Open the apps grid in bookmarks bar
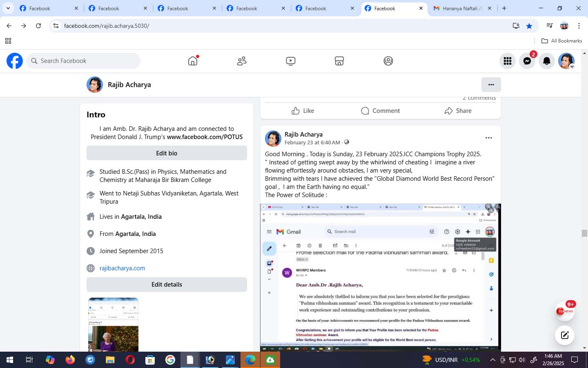The width and height of the screenshot is (588, 368). [8, 41]
